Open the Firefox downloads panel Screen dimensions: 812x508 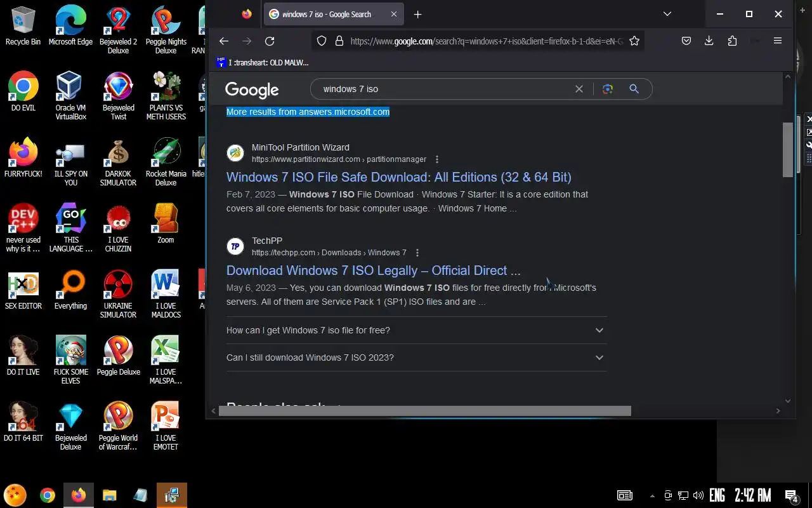709,41
